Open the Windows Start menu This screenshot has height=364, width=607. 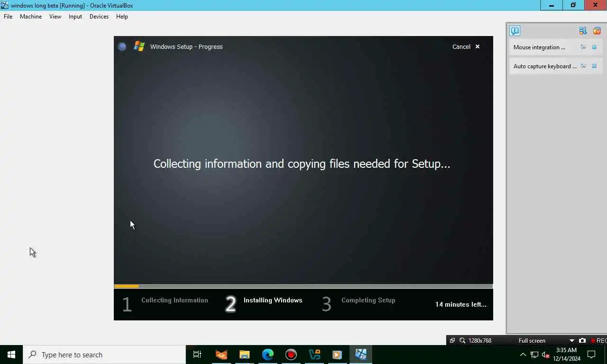click(x=11, y=355)
